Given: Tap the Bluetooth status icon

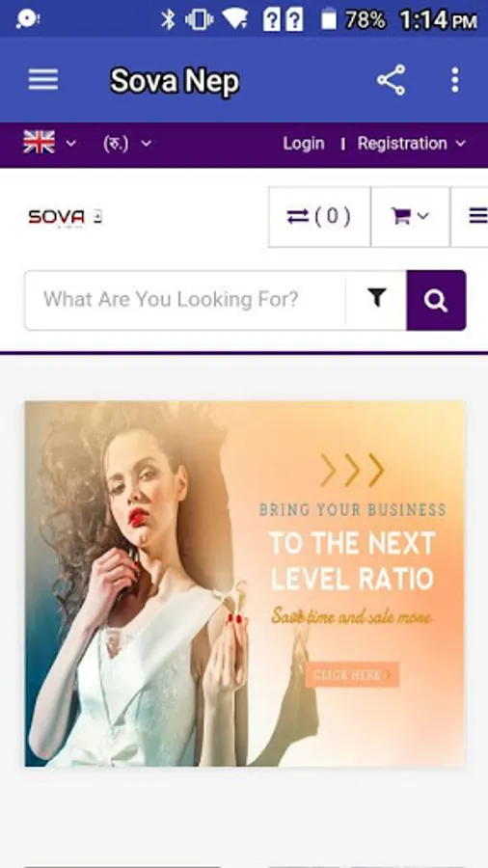Looking at the screenshot, I should click(x=168, y=20).
